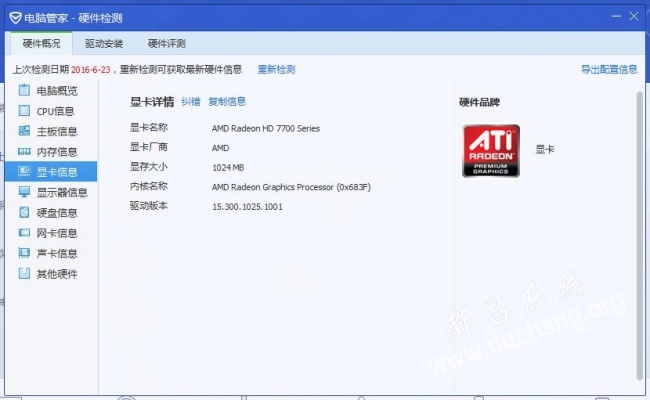This screenshot has height=400, width=650.
Task: Open 其他硬件 sidebar entry
Action: point(51,274)
